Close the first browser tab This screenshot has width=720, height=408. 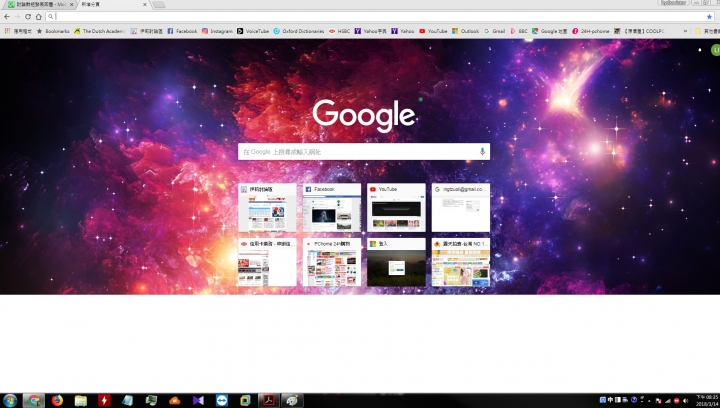pyautogui.click(x=71, y=4)
